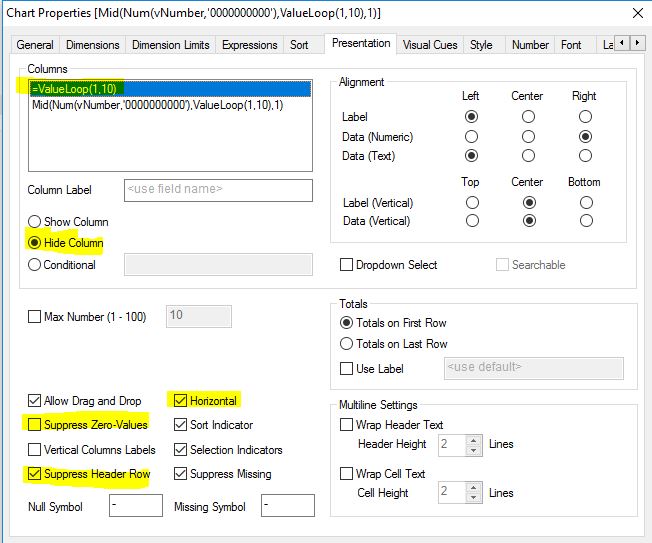Set Label alignment to Left
The height and width of the screenshot is (543, 652).
pyautogui.click(x=472, y=116)
